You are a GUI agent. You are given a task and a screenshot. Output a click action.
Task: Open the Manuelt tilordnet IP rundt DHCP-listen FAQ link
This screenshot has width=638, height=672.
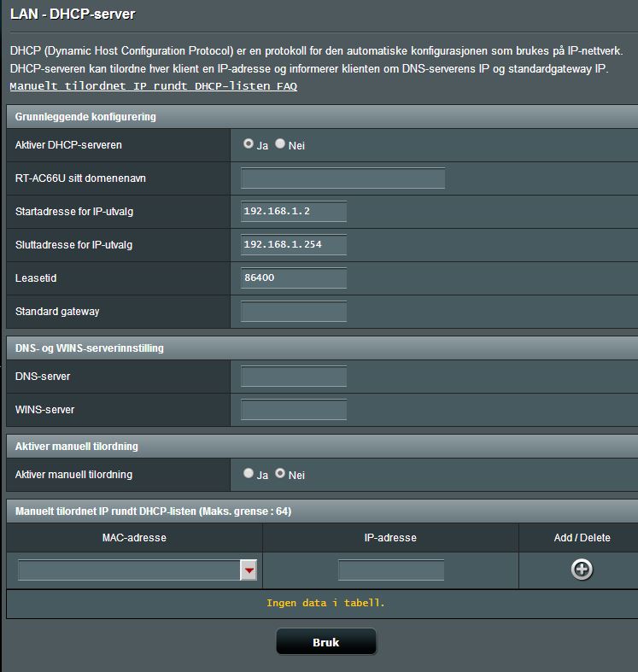tap(154, 85)
